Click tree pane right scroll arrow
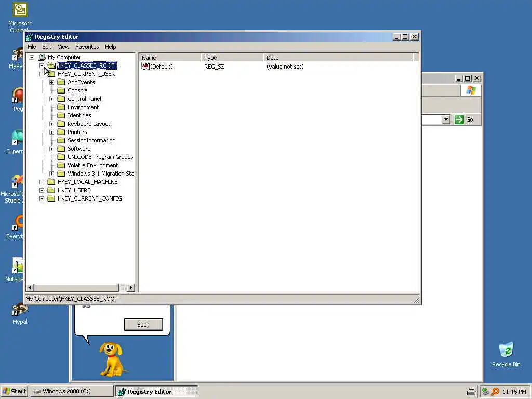532x399 pixels. click(x=130, y=288)
